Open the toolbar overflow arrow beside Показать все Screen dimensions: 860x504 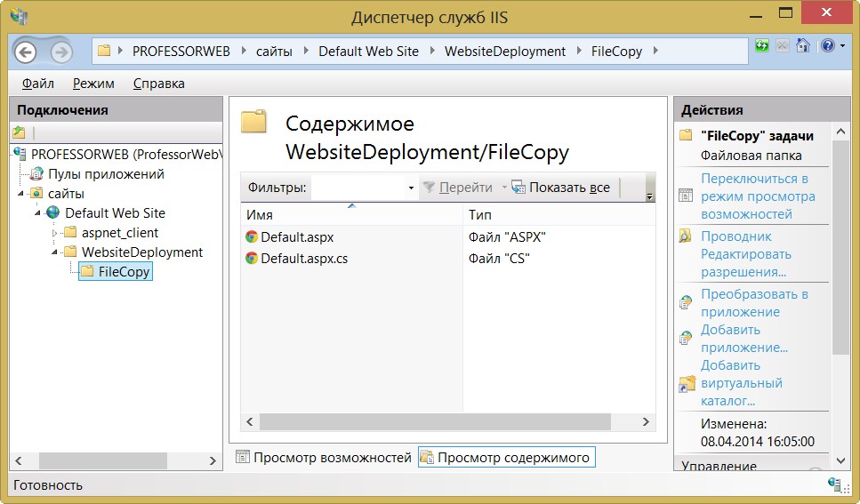click(x=650, y=196)
